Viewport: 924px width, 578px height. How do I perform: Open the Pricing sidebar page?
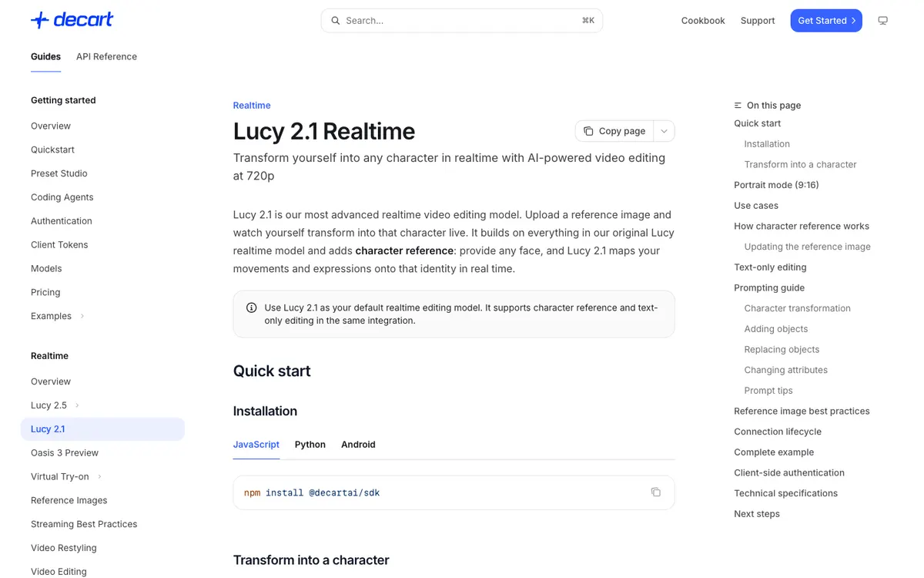(45, 293)
